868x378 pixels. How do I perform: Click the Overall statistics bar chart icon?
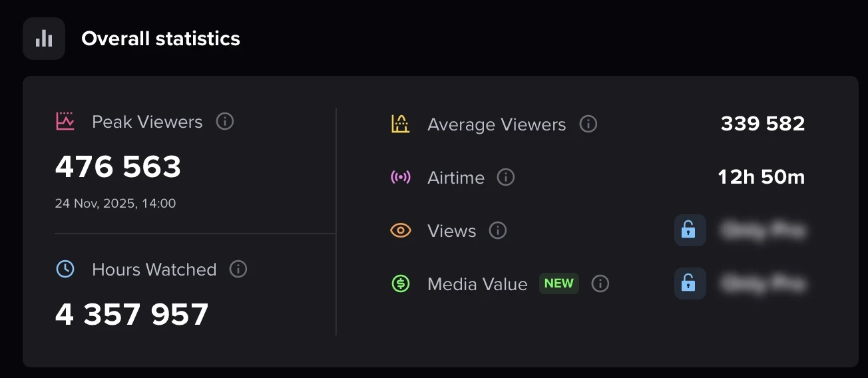44,39
